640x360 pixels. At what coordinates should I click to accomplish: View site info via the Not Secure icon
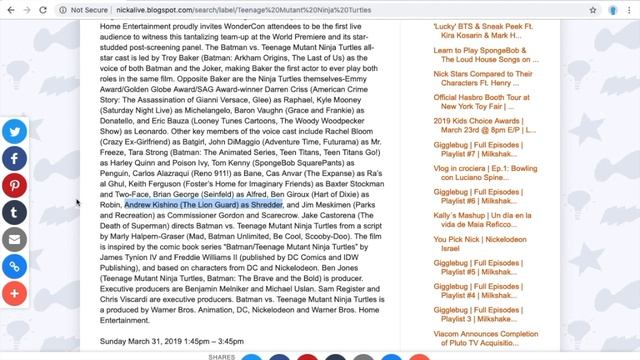coord(62,10)
